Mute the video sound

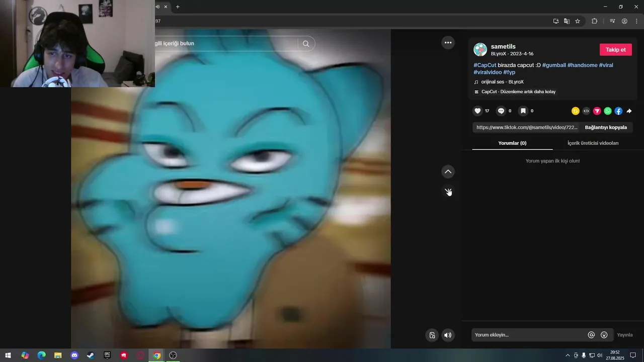click(x=448, y=335)
